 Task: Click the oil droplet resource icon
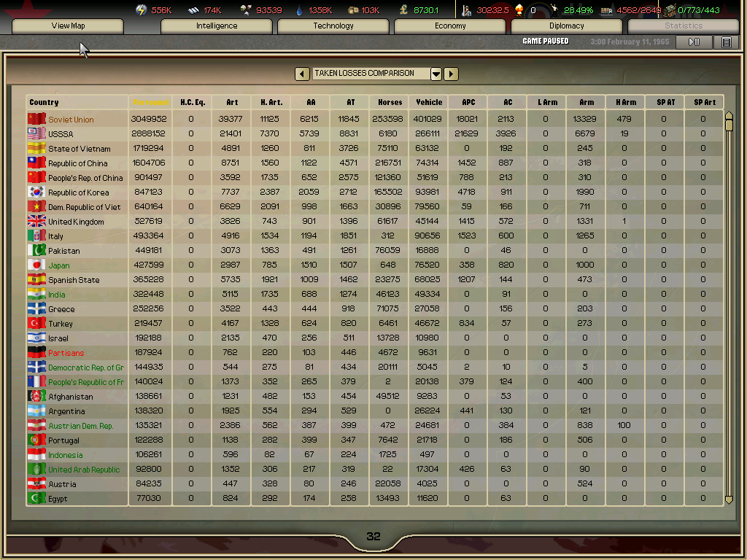tap(300, 10)
